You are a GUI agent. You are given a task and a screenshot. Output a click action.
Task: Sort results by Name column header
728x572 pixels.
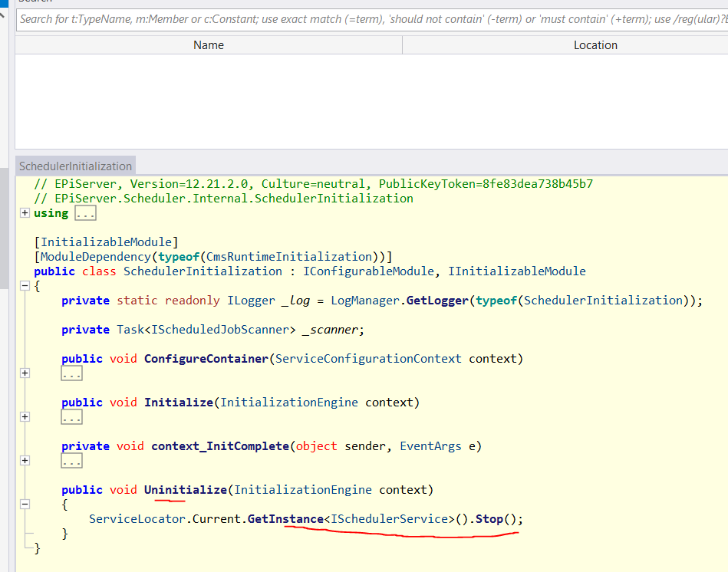(209, 45)
